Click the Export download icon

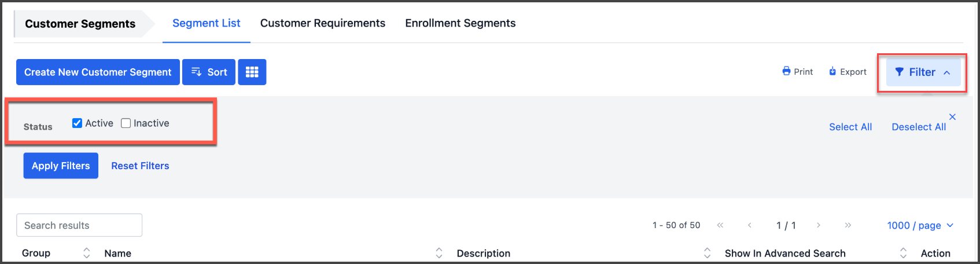click(x=832, y=71)
